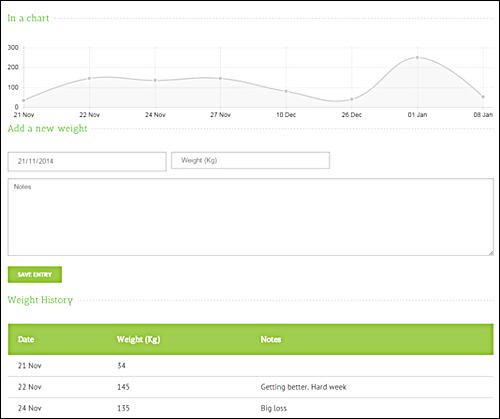Click the 08 Jan chart data point

click(x=483, y=97)
